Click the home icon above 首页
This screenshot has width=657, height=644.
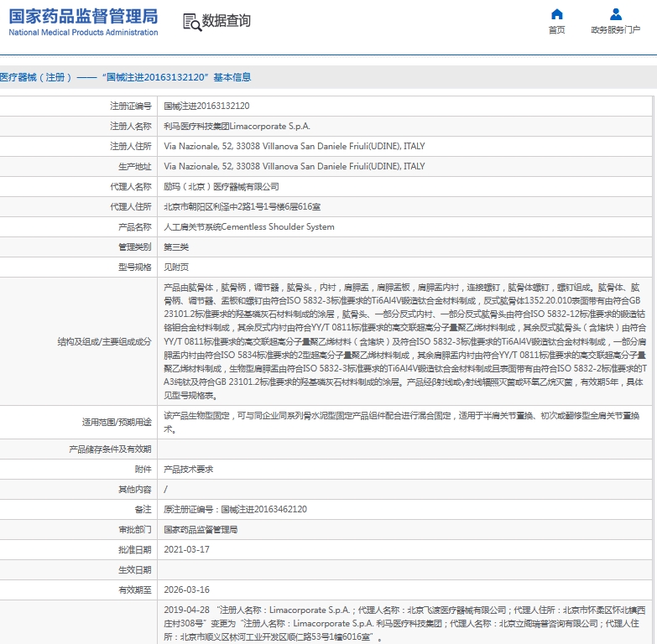(x=556, y=14)
